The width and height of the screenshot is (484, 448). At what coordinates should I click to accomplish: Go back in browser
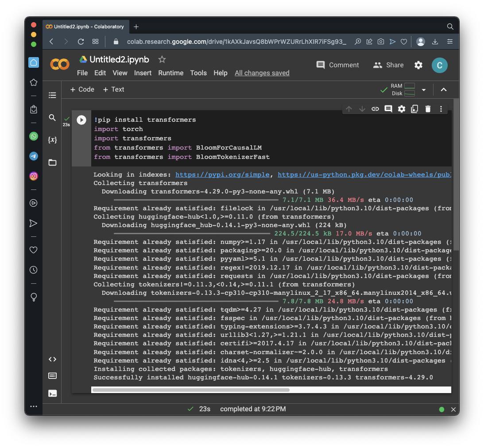[x=51, y=42]
